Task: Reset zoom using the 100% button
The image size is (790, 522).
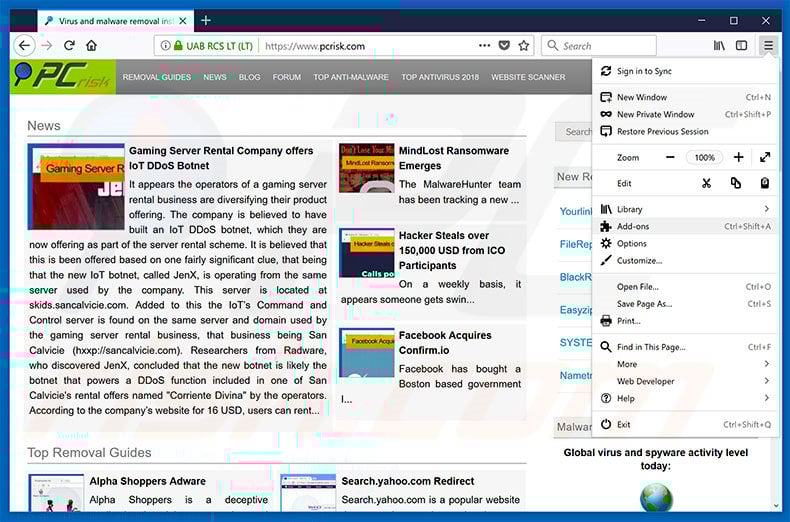Action: [704, 158]
